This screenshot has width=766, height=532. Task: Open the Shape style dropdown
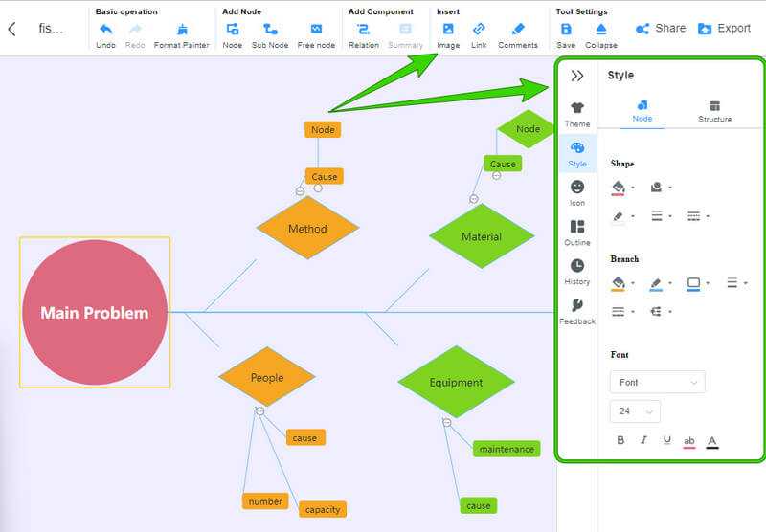(661, 187)
